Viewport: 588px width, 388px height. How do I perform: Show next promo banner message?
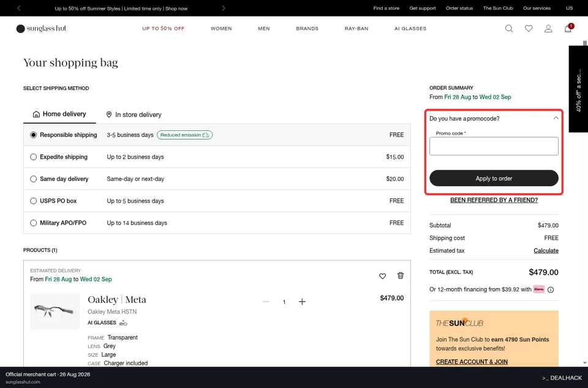coord(224,8)
